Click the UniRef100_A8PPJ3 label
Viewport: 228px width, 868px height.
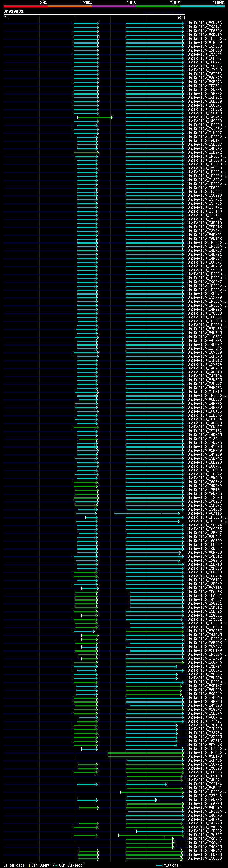coord(204,553)
